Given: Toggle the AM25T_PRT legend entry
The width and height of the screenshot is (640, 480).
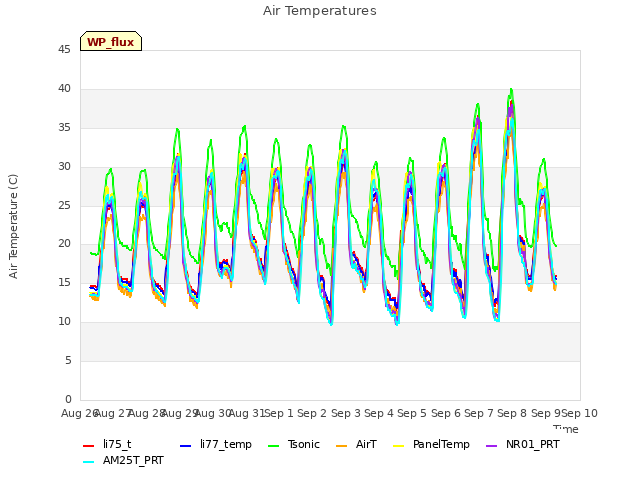Looking at the screenshot, I should [x=123, y=460].
